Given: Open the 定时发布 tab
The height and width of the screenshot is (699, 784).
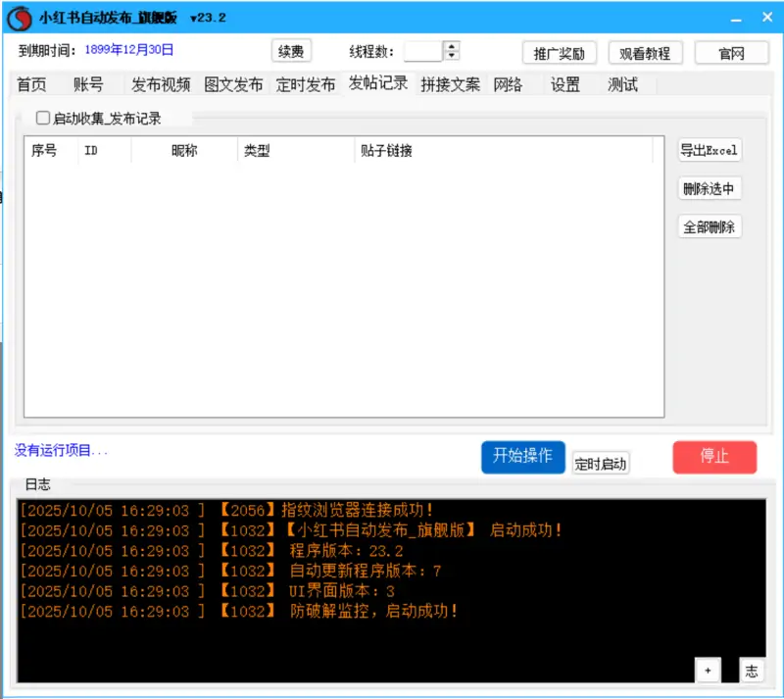Looking at the screenshot, I should tap(306, 85).
